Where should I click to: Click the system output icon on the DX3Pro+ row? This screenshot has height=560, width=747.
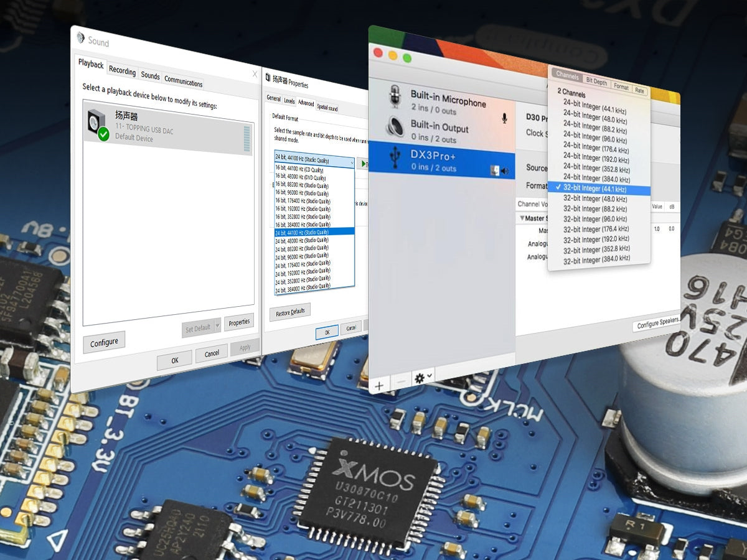pyautogui.click(x=494, y=170)
